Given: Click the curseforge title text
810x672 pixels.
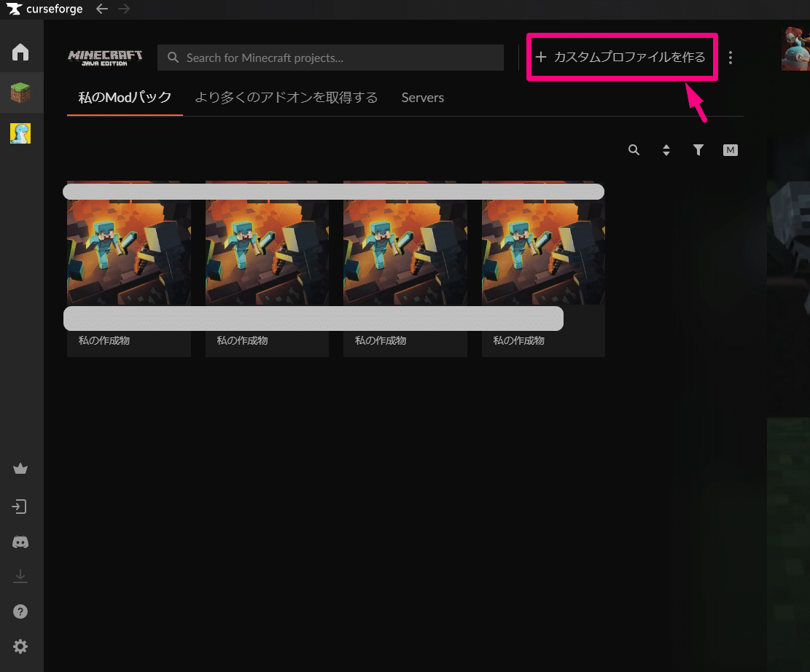Looking at the screenshot, I should 54,9.
